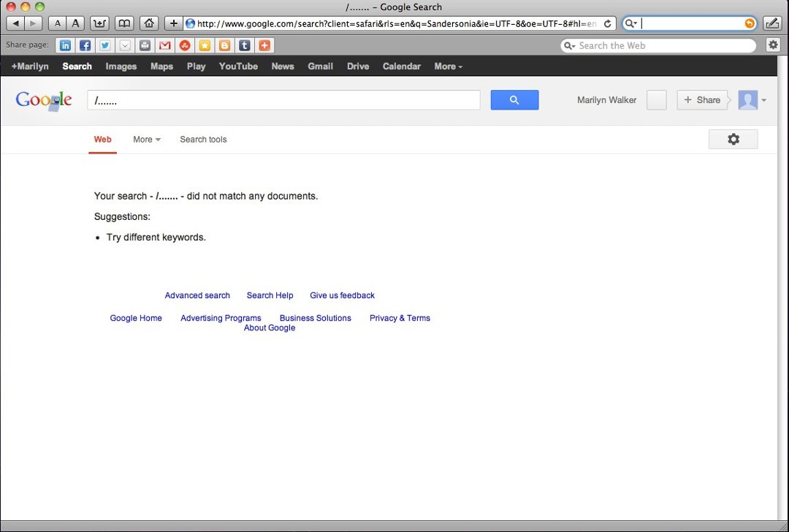Click the notifications box beside Marilyn Walker
The height and width of the screenshot is (532, 789).
[656, 99]
